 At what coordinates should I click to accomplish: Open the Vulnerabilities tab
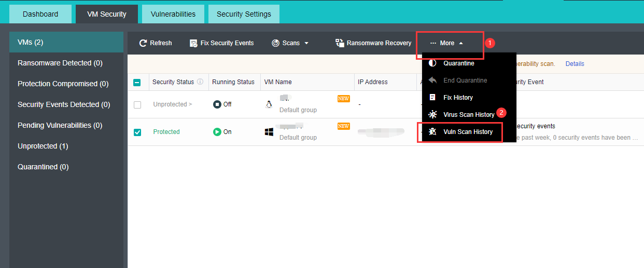coord(173,14)
